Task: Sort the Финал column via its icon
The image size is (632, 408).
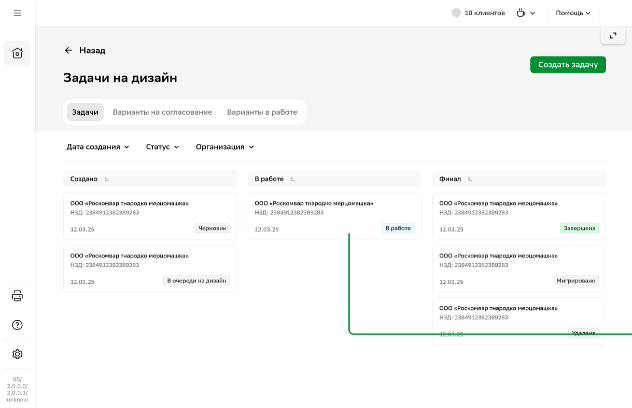Action: pos(470,179)
